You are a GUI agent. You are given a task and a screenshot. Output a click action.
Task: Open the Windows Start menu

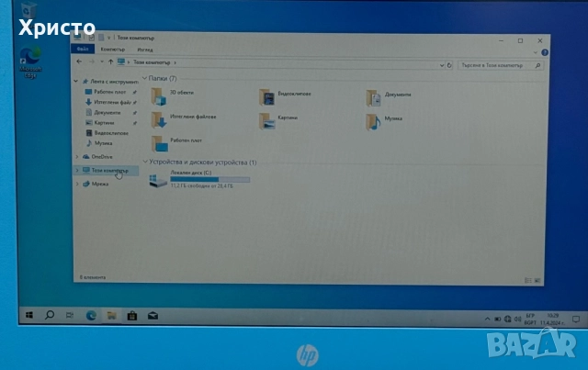[29, 315]
